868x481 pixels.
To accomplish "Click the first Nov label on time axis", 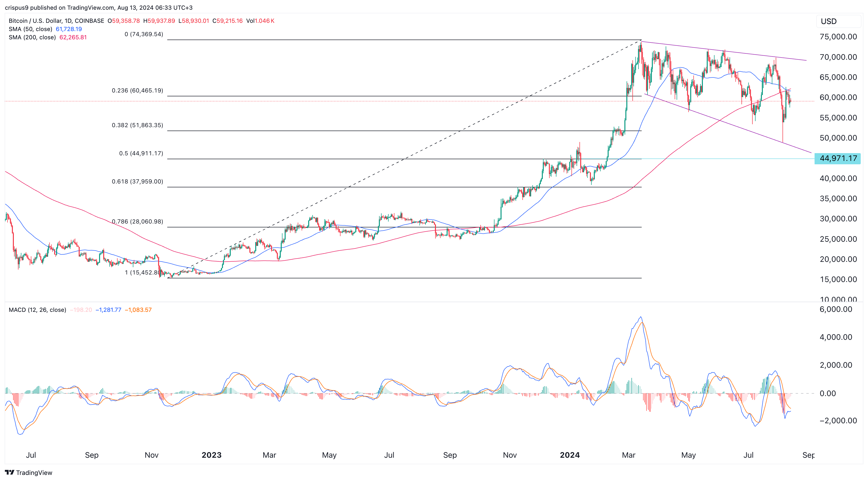I will point(152,455).
